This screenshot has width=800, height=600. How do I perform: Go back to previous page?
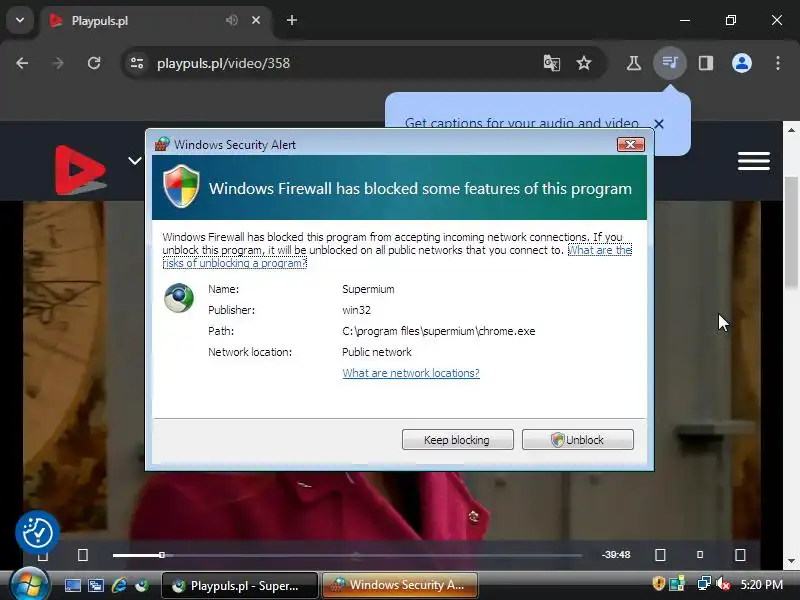point(22,63)
